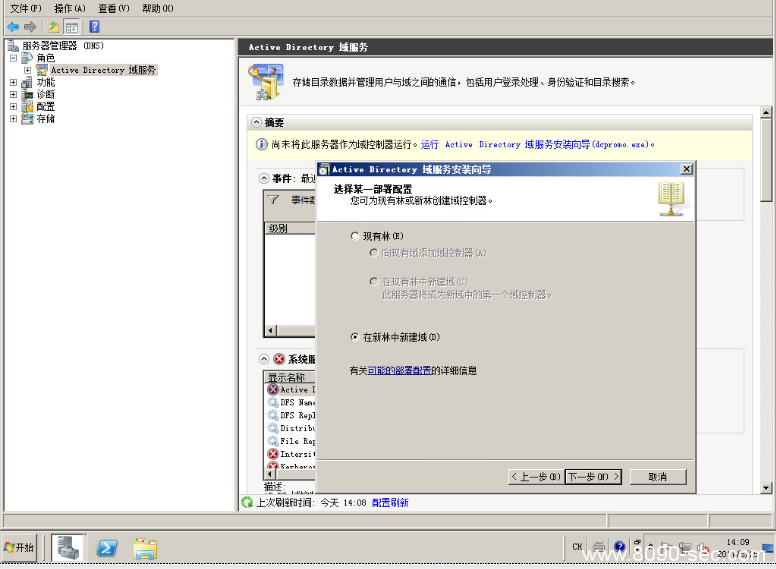
Task: Select the Intersit service row
Action: click(x=291, y=454)
